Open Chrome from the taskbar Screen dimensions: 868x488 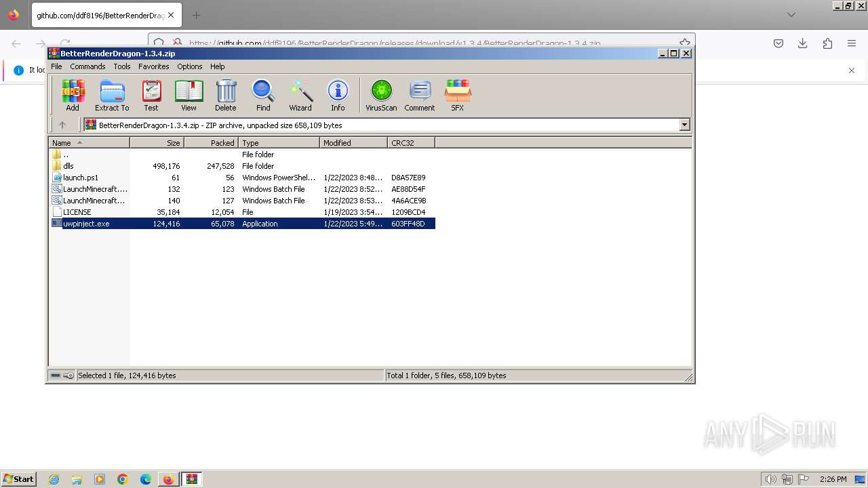pyautogui.click(x=123, y=479)
